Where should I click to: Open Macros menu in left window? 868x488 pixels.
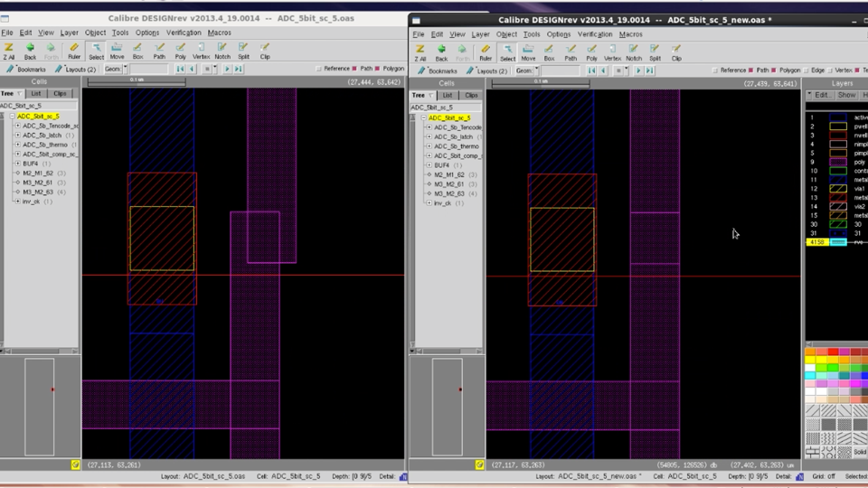coord(219,33)
